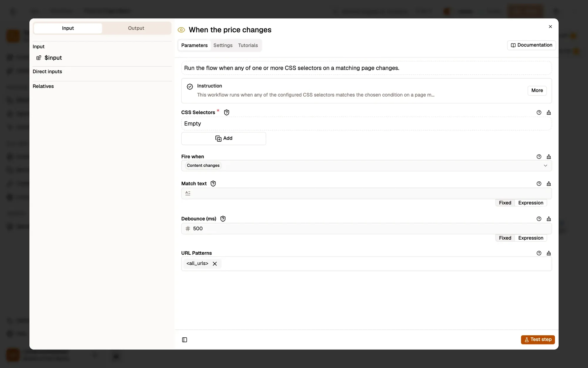
Task: Click the Fire when plug connect icon
Action: click(x=549, y=157)
